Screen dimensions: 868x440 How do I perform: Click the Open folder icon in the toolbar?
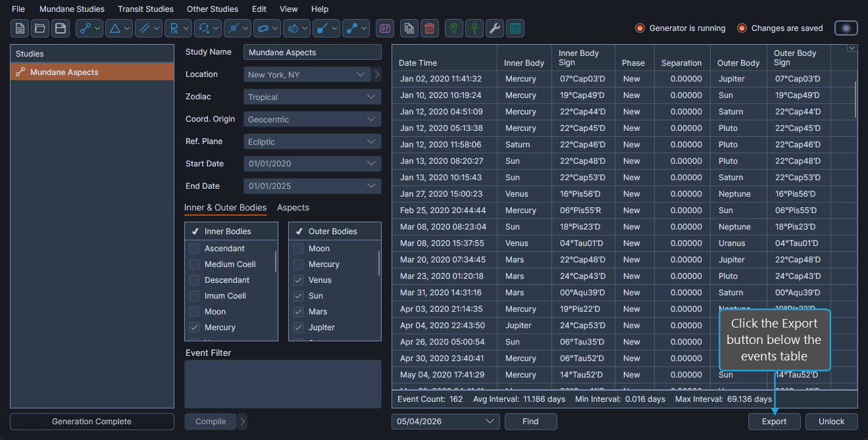(x=40, y=28)
